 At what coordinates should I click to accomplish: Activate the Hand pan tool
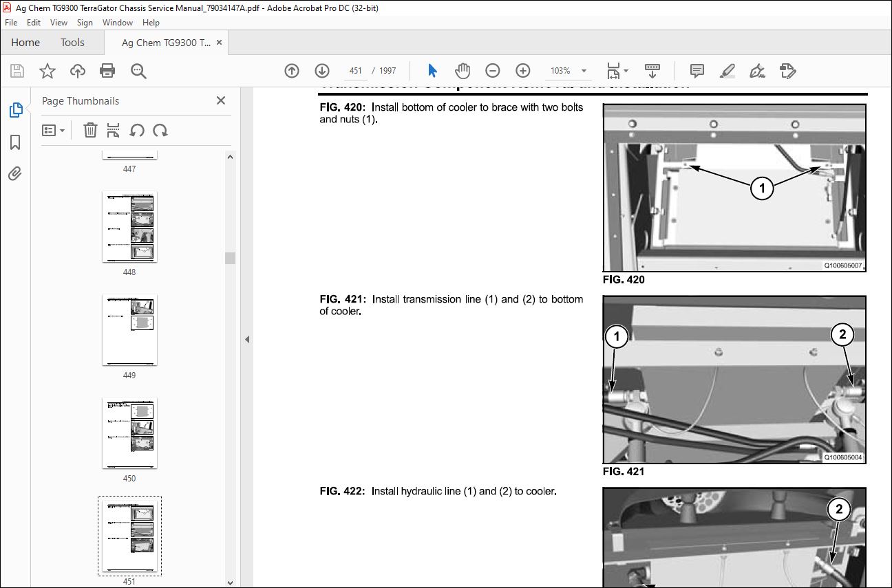tap(463, 71)
